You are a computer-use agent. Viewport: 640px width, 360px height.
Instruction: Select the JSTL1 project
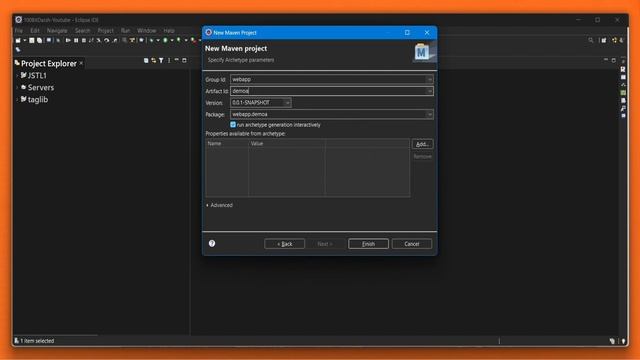tap(37, 76)
